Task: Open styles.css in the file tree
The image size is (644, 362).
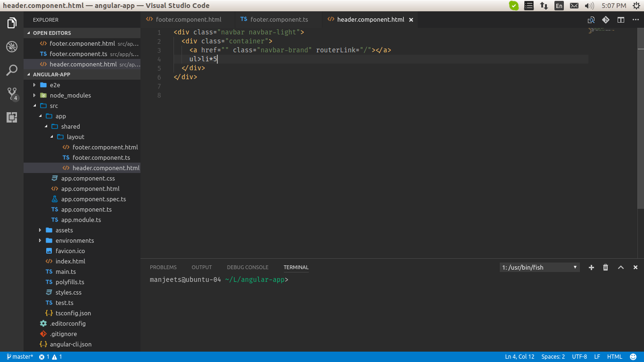Action: point(82,292)
